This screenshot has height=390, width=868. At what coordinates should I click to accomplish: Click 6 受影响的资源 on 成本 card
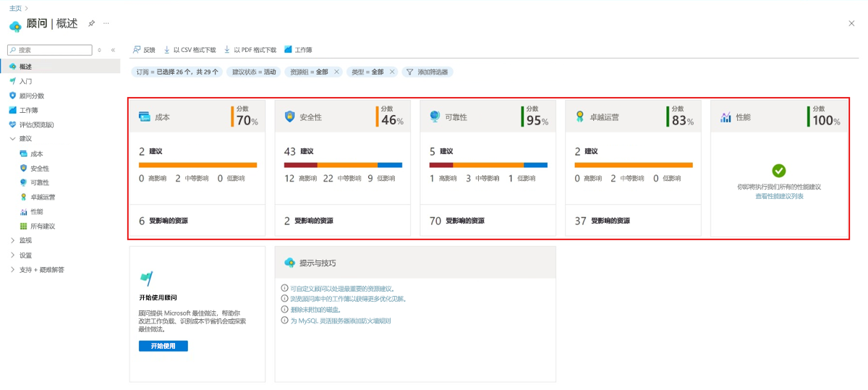(x=163, y=221)
